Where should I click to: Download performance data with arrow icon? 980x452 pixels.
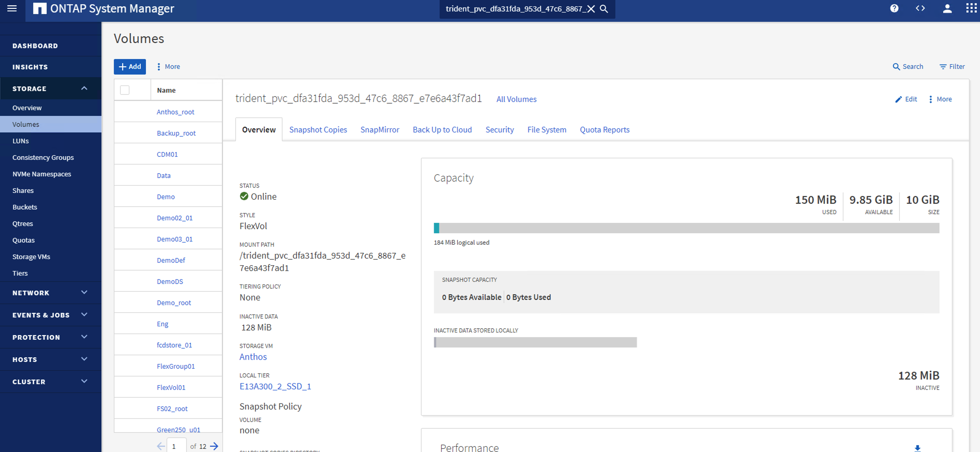pos(917,448)
